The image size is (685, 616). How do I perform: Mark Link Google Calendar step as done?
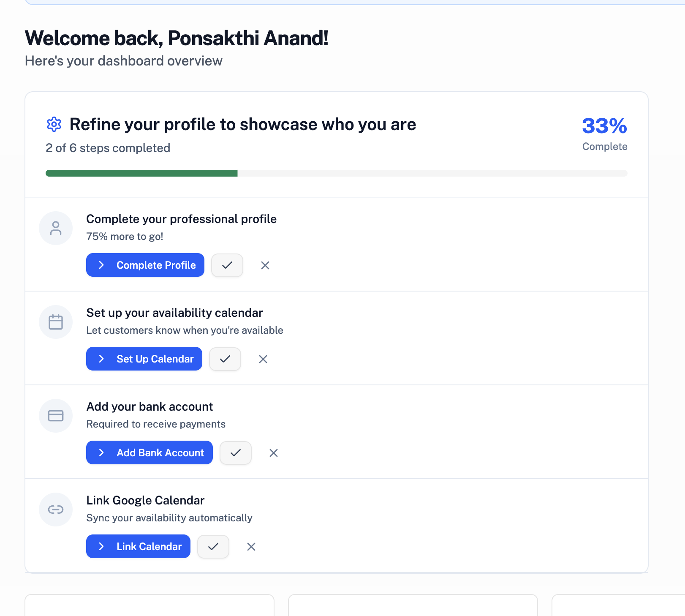(213, 547)
